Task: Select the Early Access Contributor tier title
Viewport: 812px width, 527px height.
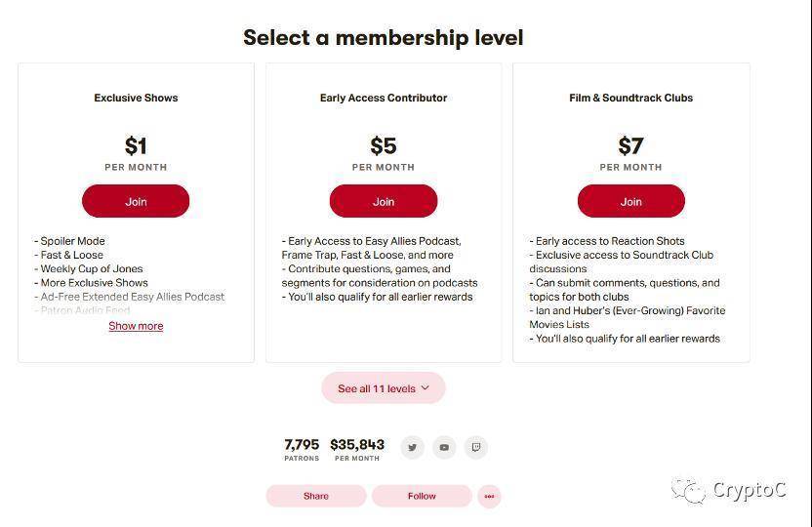Action: click(384, 98)
